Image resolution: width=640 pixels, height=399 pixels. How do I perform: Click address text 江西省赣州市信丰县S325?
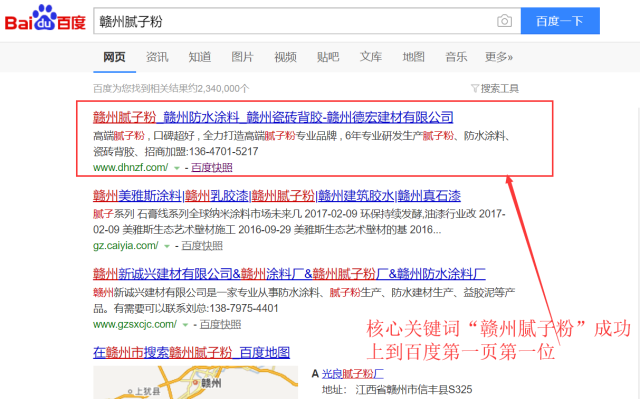414,389
